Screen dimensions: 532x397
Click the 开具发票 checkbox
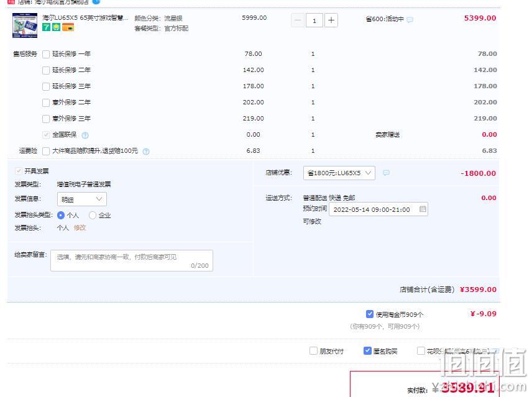point(19,171)
